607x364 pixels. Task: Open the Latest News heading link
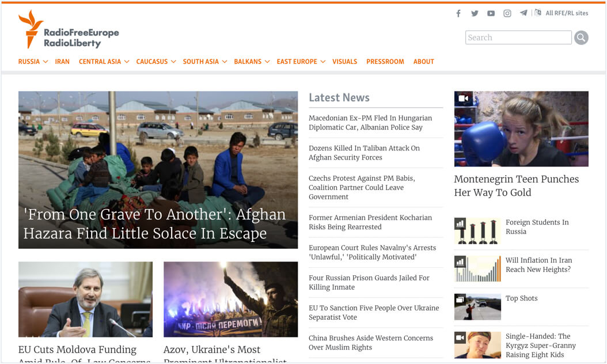pyautogui.click(x=339, y=97)
